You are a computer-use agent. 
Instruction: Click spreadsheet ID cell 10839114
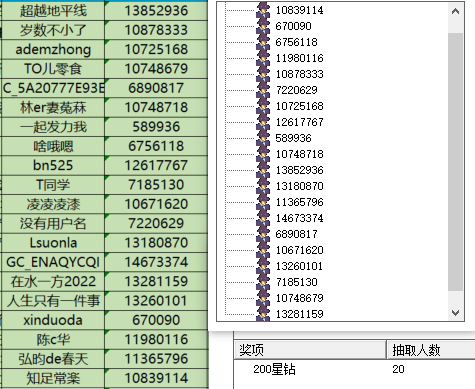[x=156, y=378]
